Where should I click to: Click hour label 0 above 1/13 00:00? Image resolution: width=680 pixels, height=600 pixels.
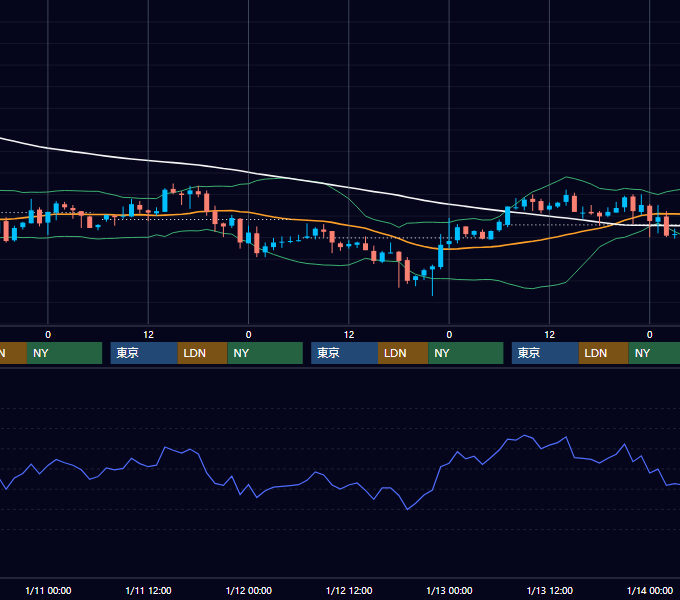449,335
